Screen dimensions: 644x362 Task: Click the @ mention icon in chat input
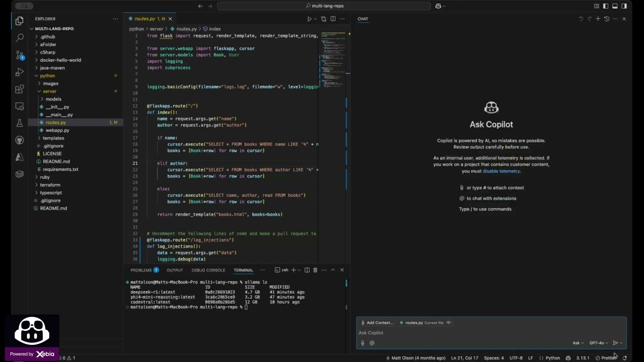coord(372,343)
